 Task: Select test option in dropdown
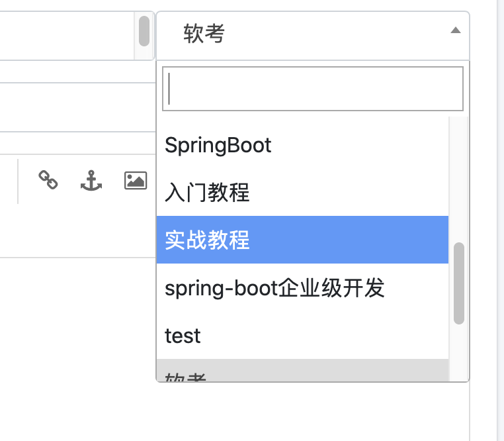click(302, 335)
